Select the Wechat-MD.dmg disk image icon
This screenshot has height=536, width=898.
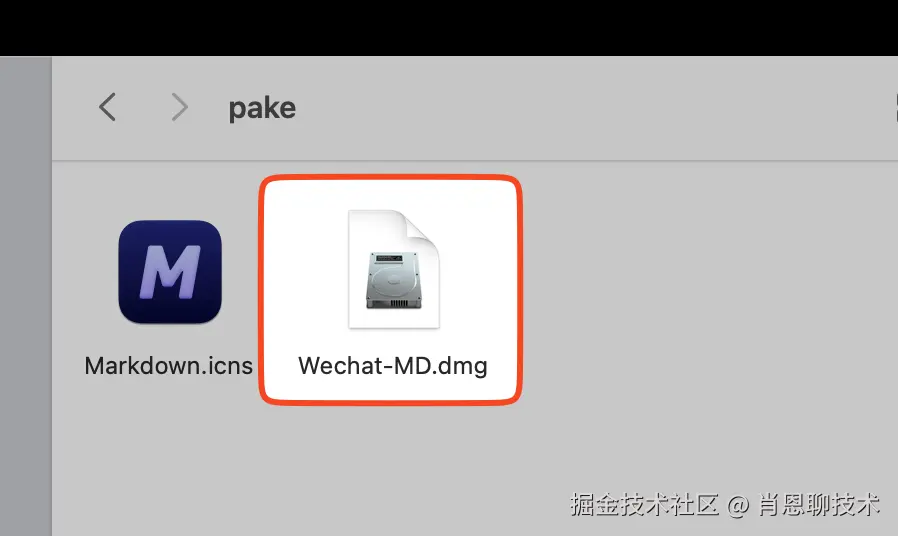394,269
